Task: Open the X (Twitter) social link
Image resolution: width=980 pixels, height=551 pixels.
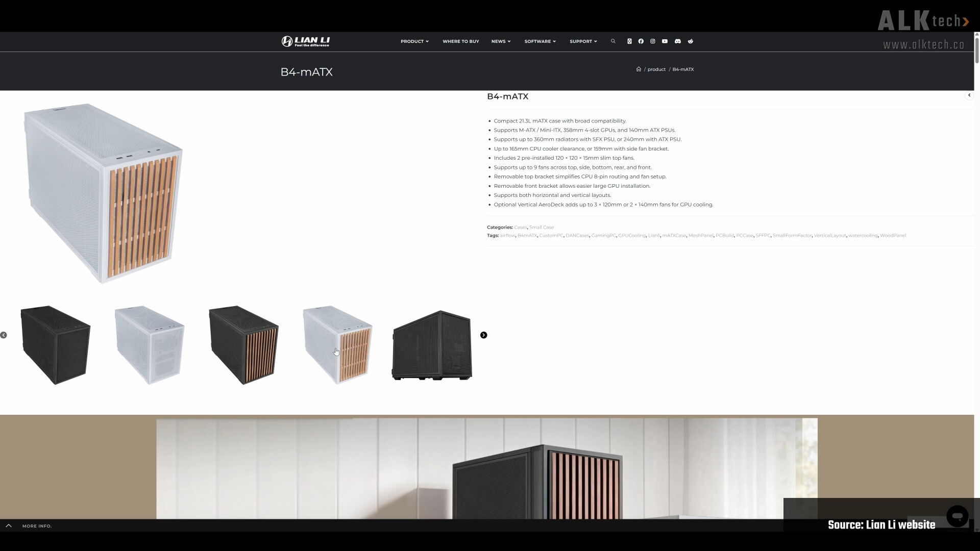Action: point(629,41)
